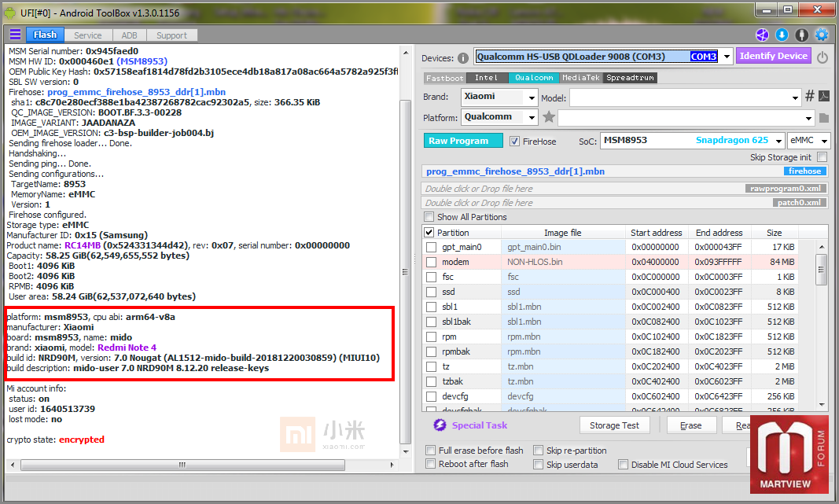Select the Qualcomm mode tab
Screen dimensions: 839x504
pos(533,78)
